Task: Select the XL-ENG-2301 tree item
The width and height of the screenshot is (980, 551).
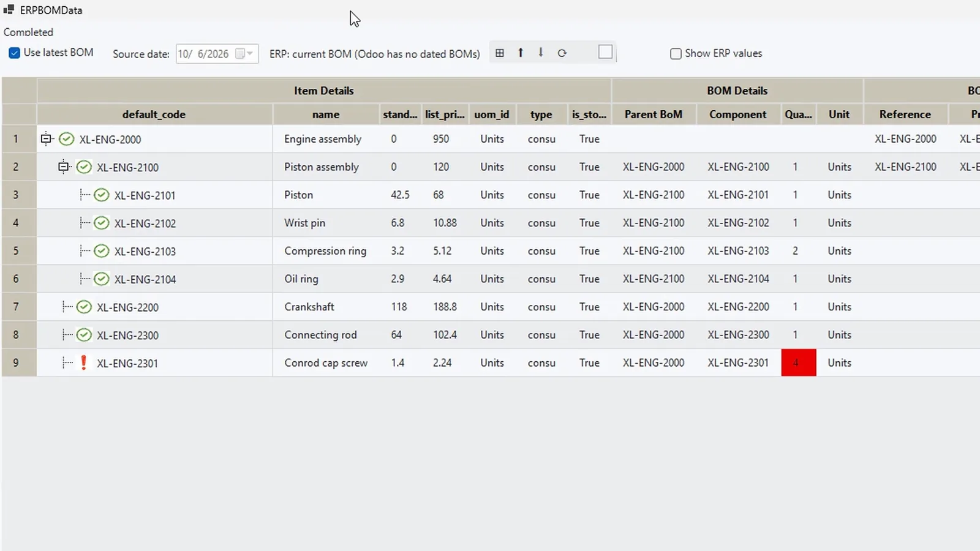Action: [127, 363]
